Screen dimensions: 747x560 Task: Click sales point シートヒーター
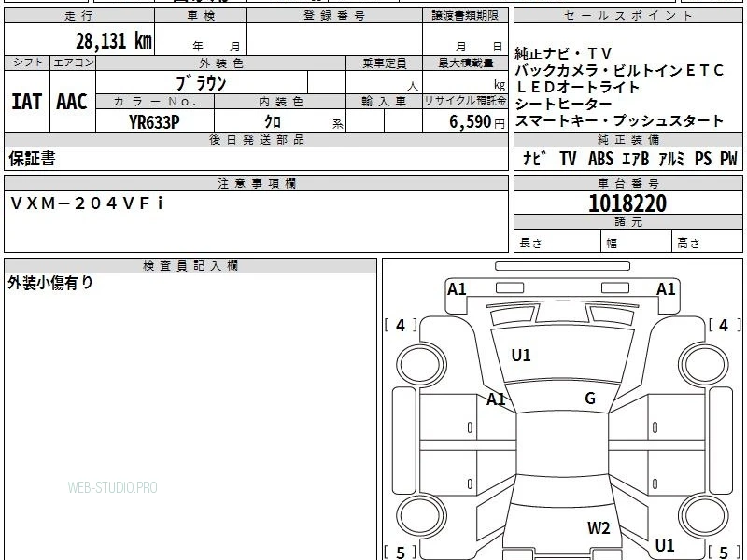(x=564, y=104)
